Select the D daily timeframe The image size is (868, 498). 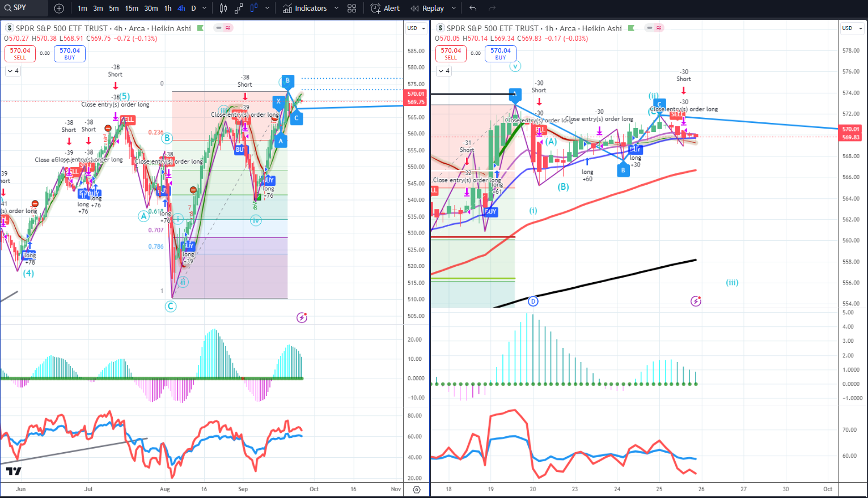click(x=193, y=8)
